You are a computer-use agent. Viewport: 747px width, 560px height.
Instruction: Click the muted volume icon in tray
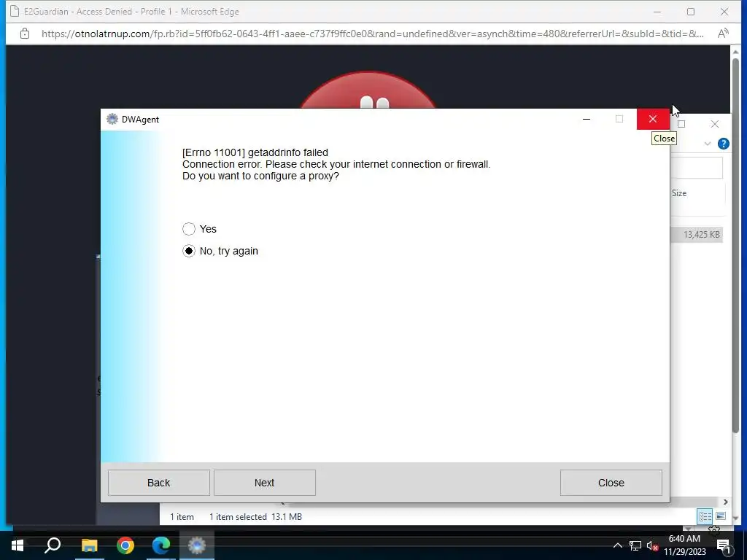(x=652, y=545)
